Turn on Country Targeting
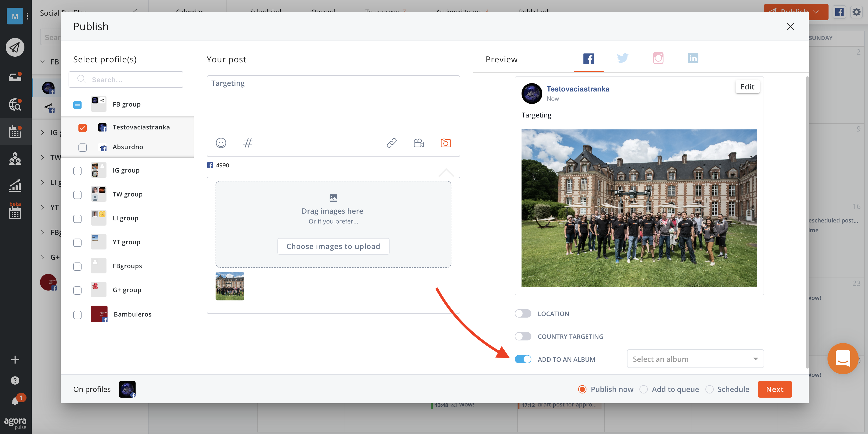 click(x=523, y=337)
